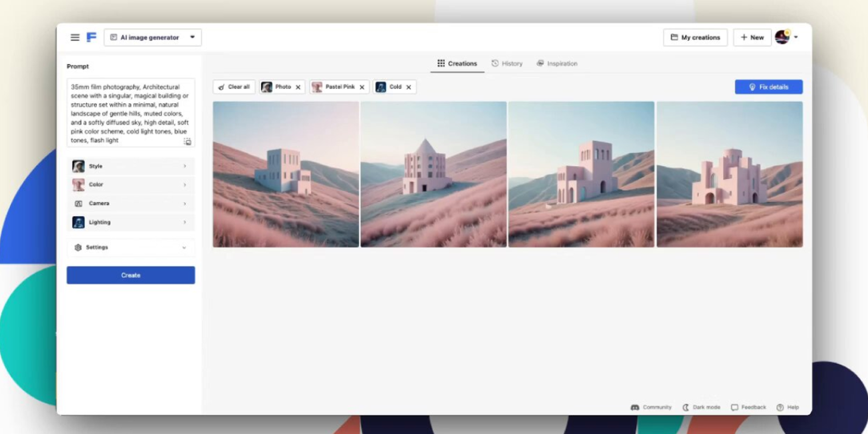Remove the Cold lighting filter
The image size is (868, 434).
click(x=408, y=87)
